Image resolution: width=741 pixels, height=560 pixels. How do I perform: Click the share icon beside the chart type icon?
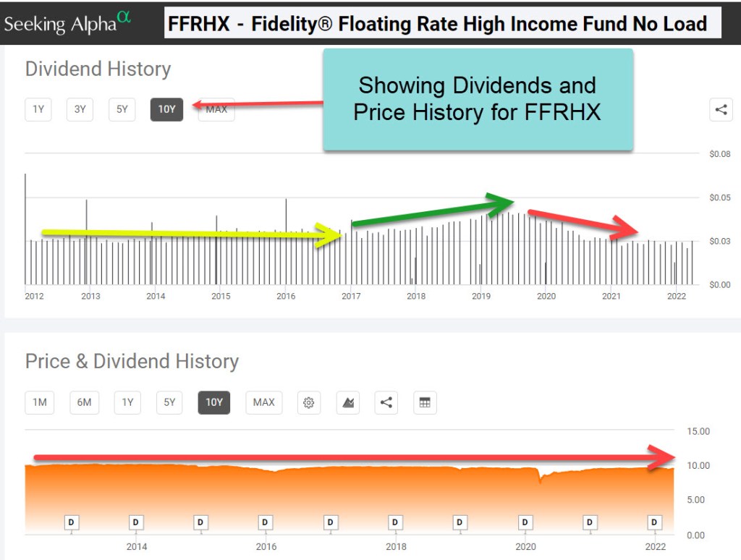coord(386,402)
